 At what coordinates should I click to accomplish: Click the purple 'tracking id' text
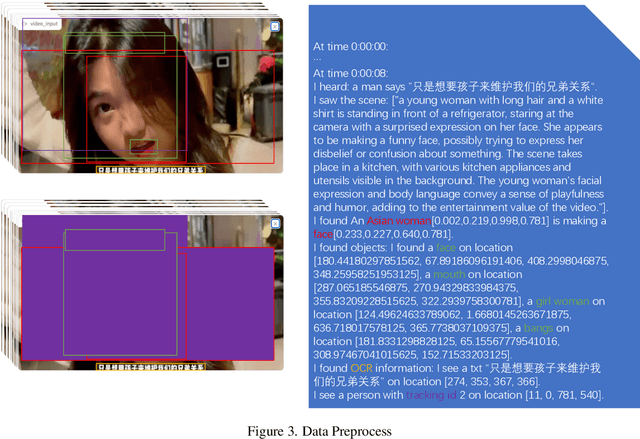coord(431,395)
